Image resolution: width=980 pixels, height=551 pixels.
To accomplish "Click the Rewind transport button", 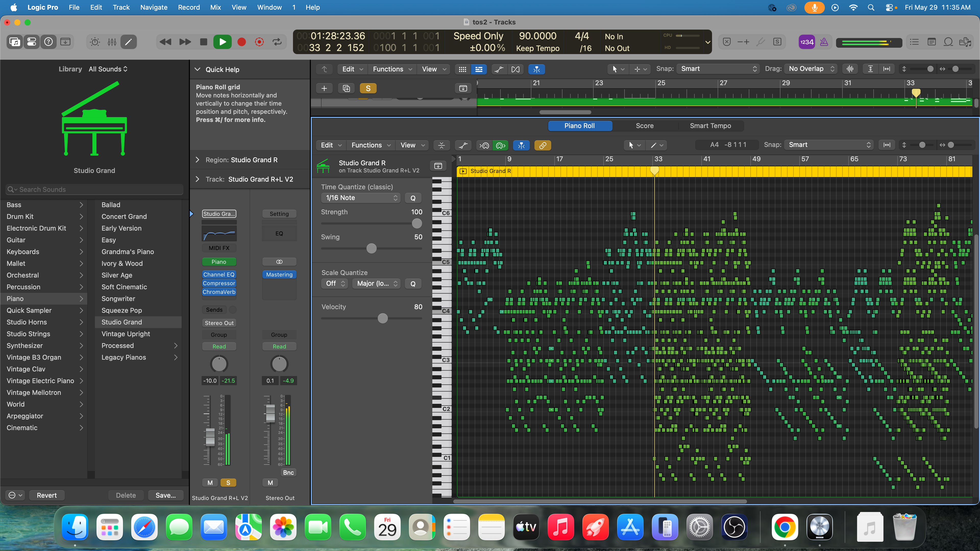I will tap(165, 42).
